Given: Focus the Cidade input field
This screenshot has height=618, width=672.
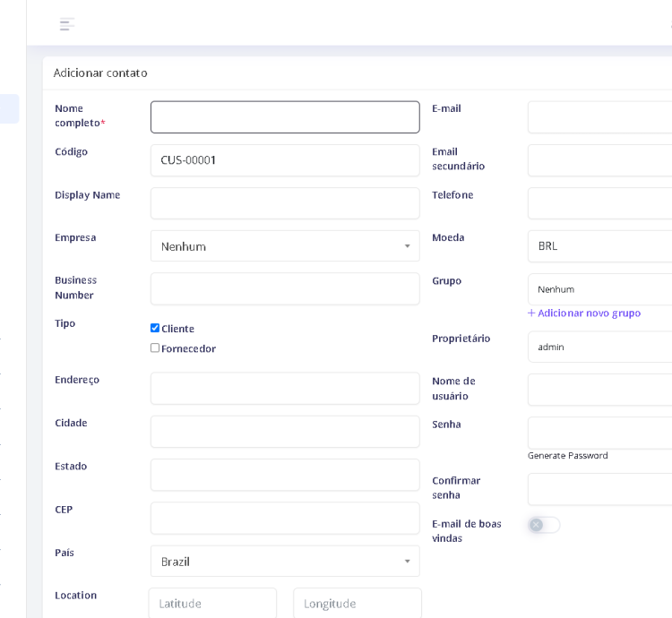Looking at the screenshot, I should [285, 432].
